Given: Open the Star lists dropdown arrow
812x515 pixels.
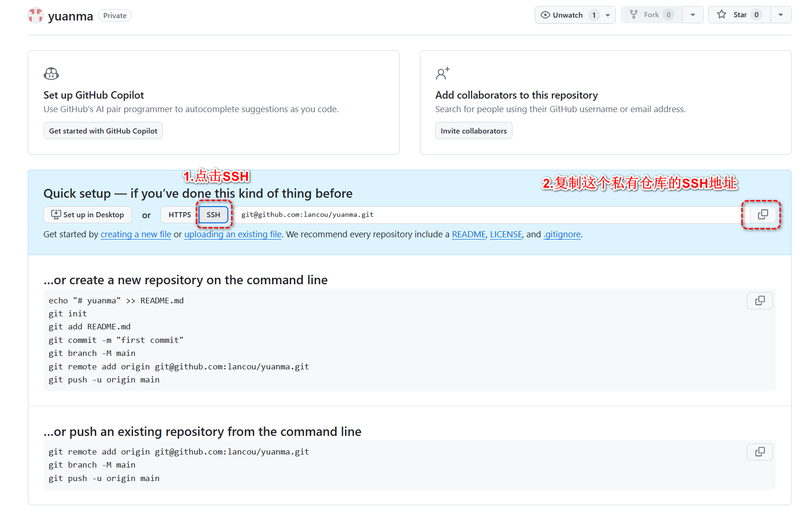Looking at the screenshot, I should tap(781, 15).
